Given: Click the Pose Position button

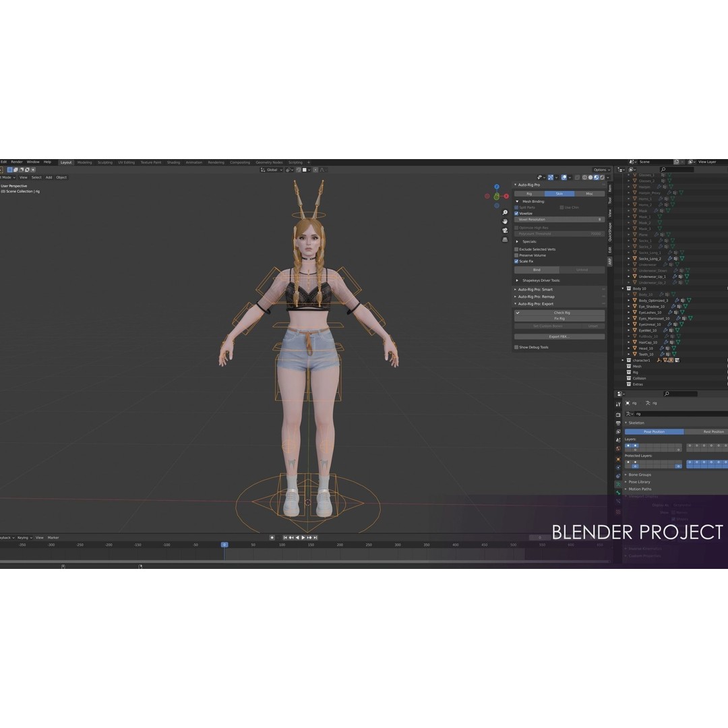Looking at the screenshot, I should [654, 432].
